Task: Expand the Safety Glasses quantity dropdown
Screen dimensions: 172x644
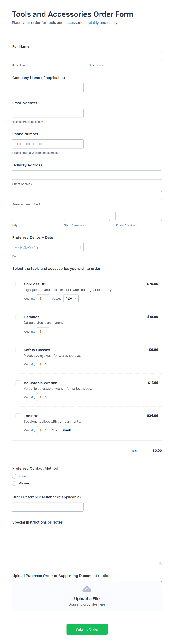Action: [43, 364]
